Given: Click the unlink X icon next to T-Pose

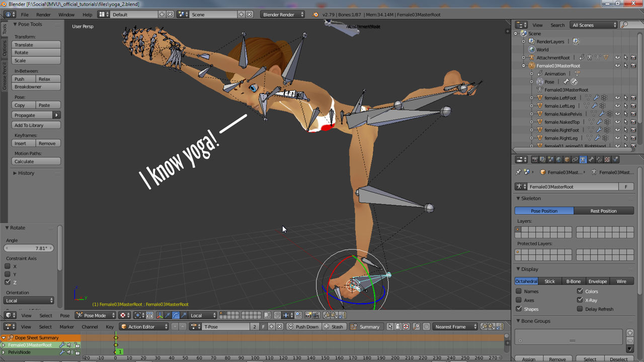Looking at the screenshot, I should click(x=279, y=326).
